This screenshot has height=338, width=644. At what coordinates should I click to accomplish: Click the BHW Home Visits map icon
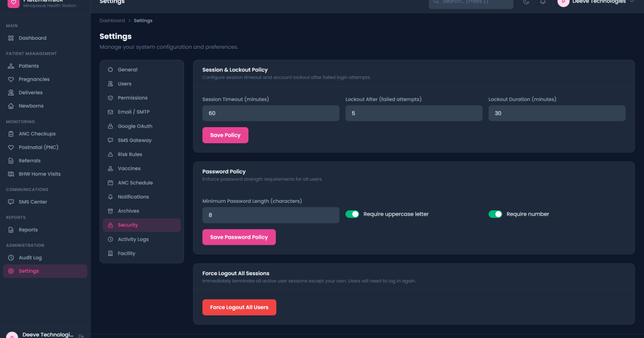click(11, 174)
